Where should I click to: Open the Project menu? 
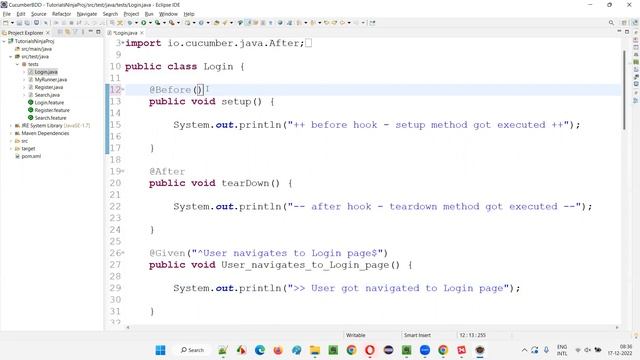131,14
